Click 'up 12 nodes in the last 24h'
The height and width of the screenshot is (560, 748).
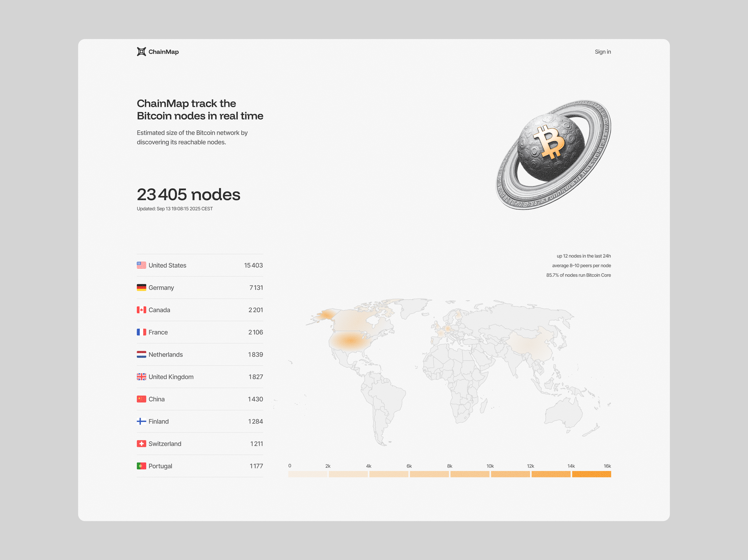click(x=584, y=256)
